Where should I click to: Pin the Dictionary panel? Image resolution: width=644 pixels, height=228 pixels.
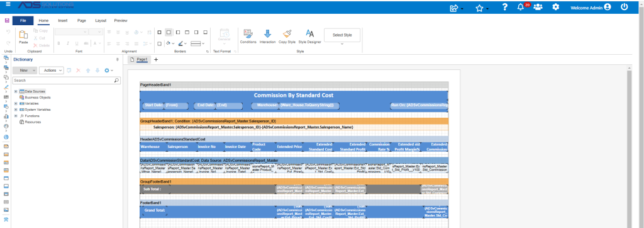coord(118,60)
